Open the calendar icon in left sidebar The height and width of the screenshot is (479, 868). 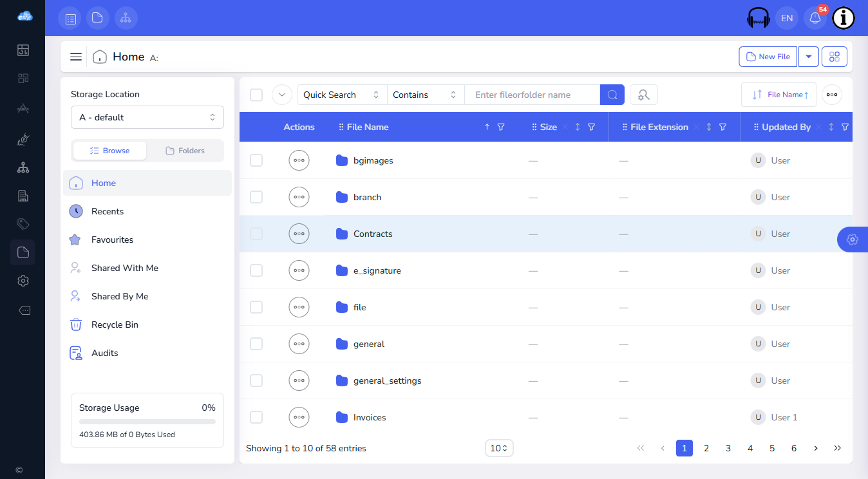23,50
